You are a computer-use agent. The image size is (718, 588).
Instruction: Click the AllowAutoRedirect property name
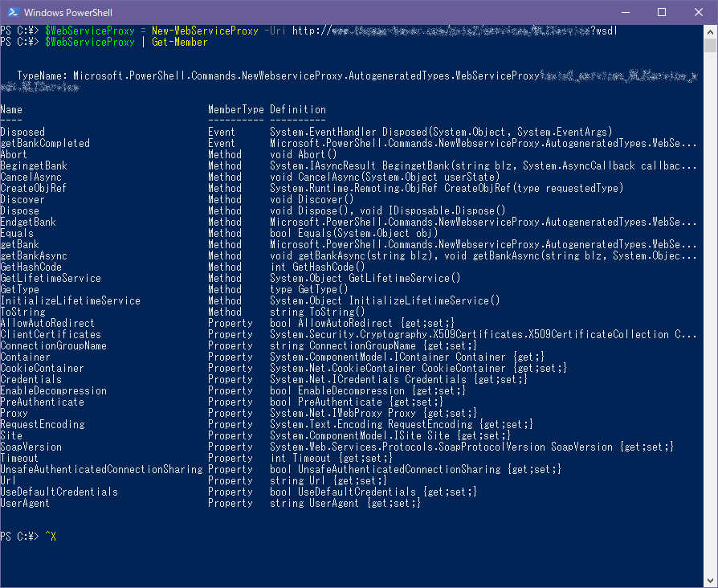pyautogui.click(x=47, y=323)
